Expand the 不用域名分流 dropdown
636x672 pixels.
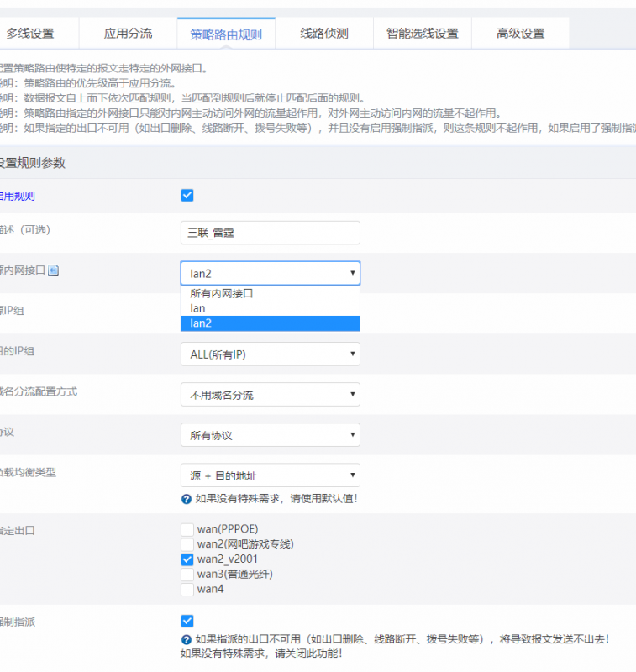click(271, 394)
